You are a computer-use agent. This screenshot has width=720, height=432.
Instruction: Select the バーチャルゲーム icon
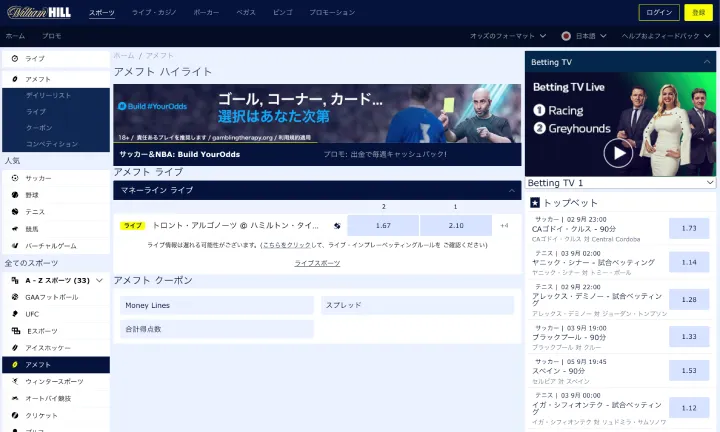click(15, 246)
